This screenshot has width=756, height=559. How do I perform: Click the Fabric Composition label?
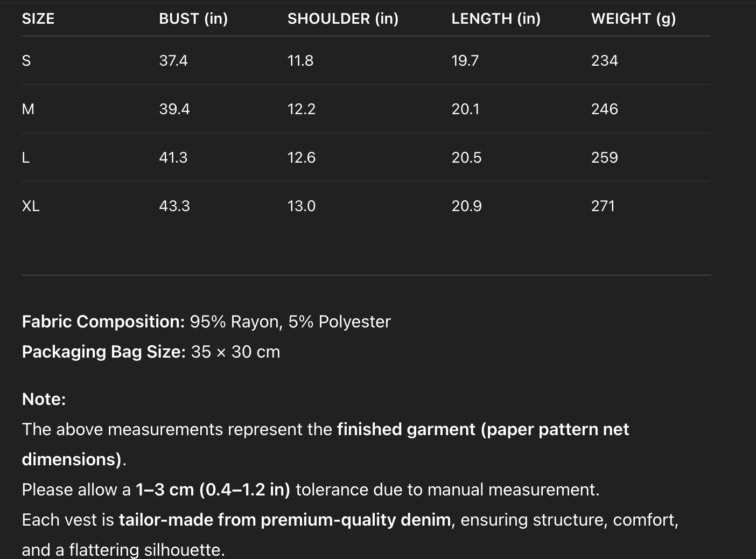[103, 322]
